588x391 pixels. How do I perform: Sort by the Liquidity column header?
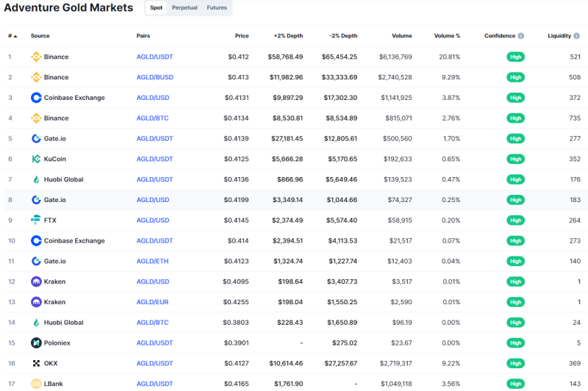559,36
